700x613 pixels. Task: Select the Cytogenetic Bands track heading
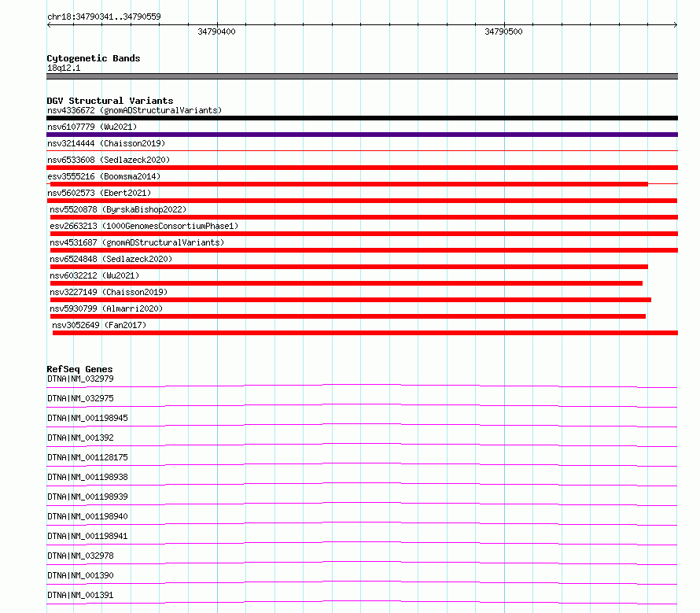point(94,58)
